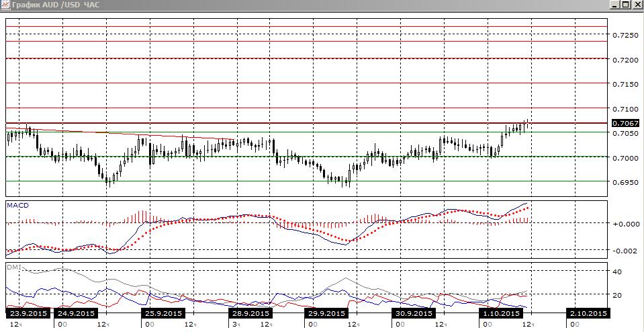
Task: Click the 0.6950 price axis label
Action: click(625, 182)
